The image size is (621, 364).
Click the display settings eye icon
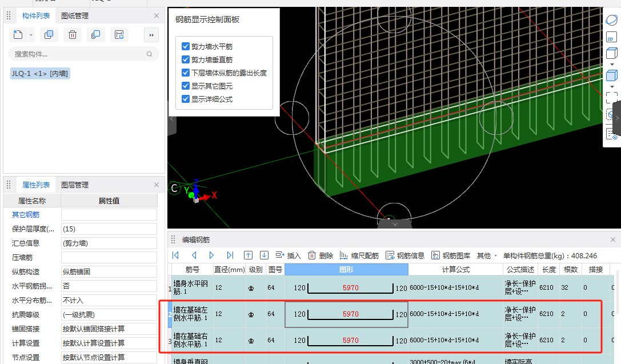611,134
